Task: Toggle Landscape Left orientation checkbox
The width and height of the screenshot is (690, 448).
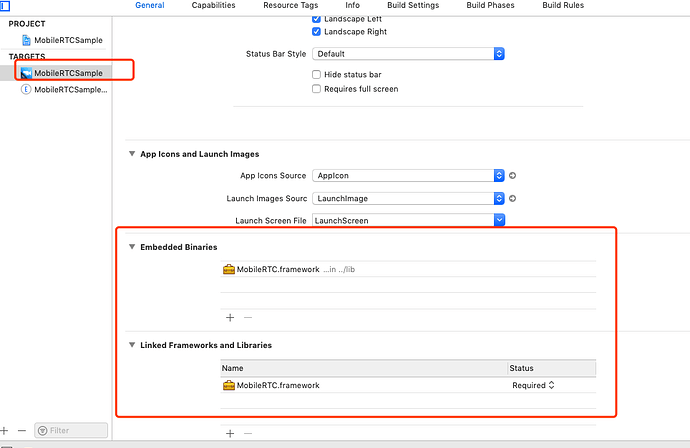Action: [x=316, y=19]
